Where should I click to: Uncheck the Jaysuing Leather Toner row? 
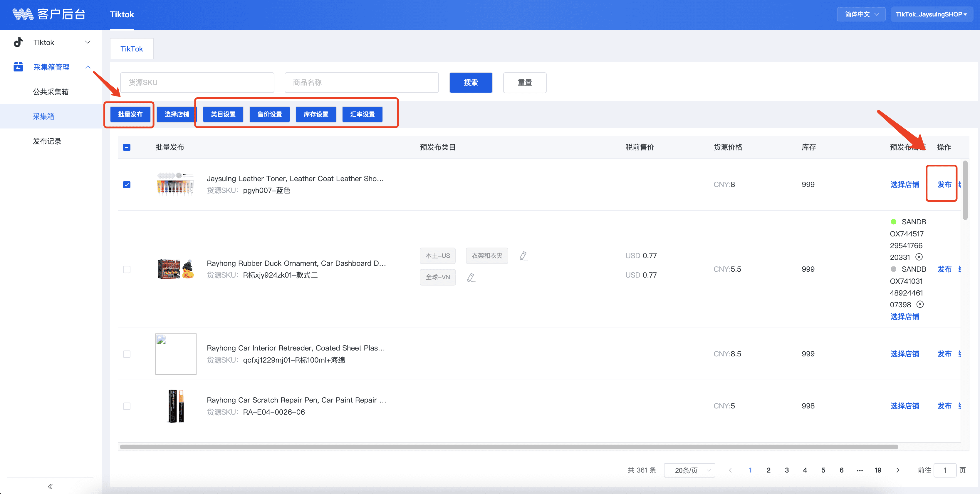[x=127, y=185]
